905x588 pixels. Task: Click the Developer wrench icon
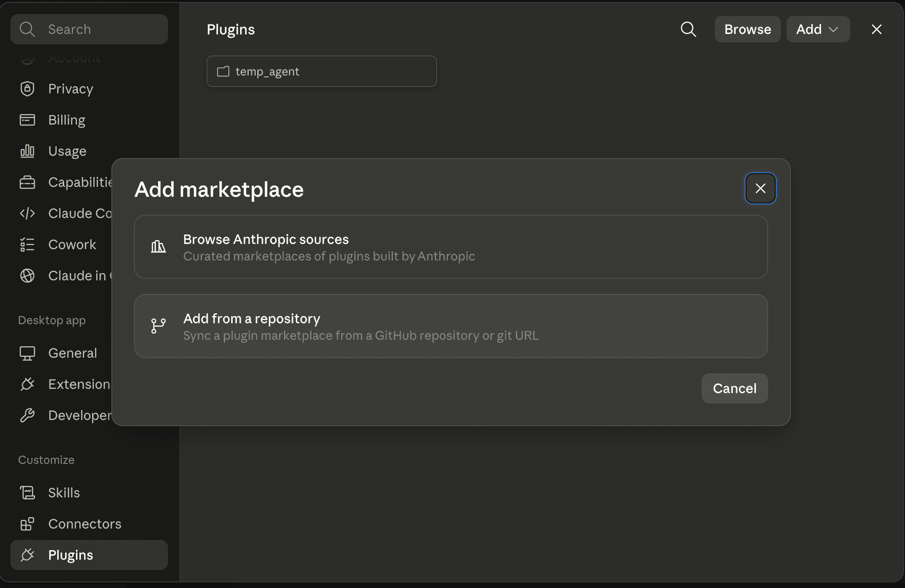click(27, 415)
